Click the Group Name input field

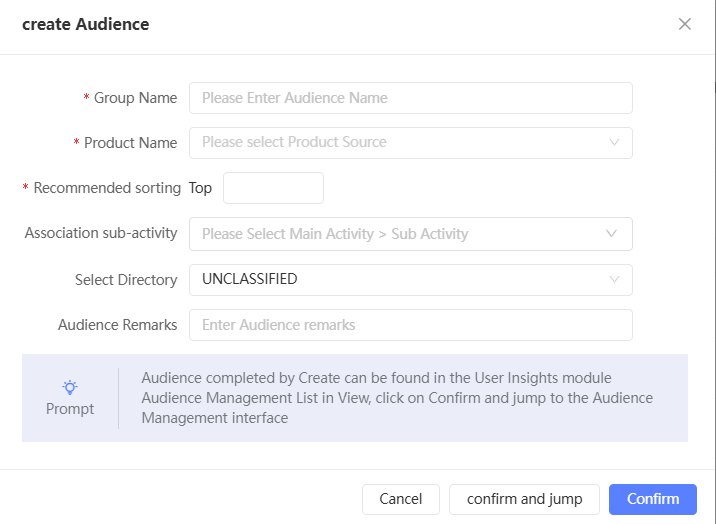(411, 98)
